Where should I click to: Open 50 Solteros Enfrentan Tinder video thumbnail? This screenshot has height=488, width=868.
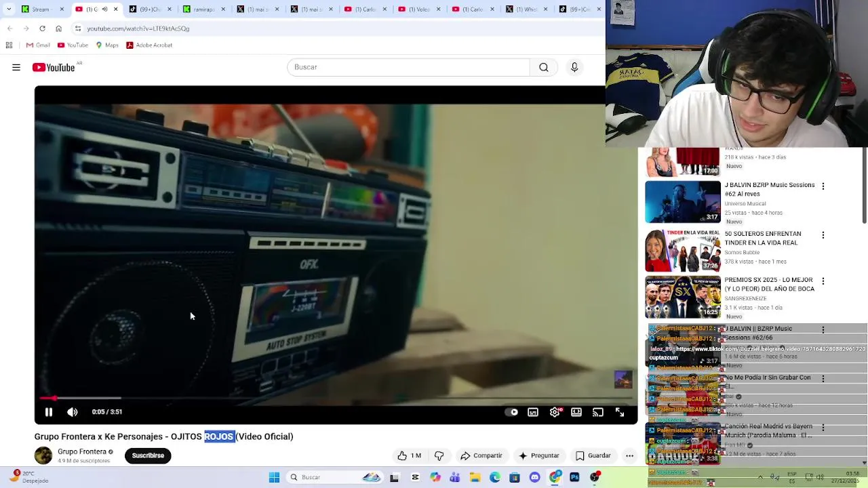point(683,250)
